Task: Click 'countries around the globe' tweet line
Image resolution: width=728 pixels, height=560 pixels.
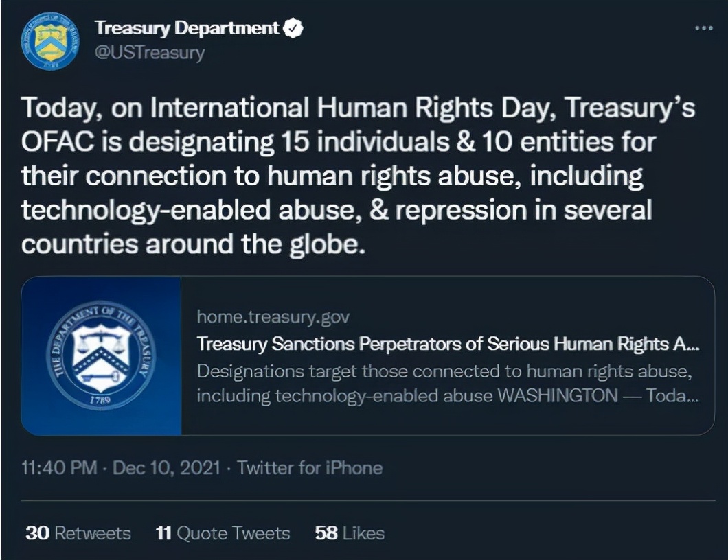Action: point(192,244)
